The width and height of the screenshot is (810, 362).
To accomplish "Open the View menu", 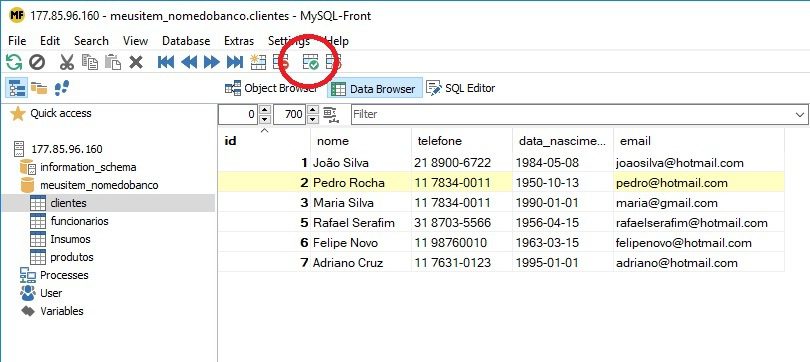I will click(x=135, y=41).
